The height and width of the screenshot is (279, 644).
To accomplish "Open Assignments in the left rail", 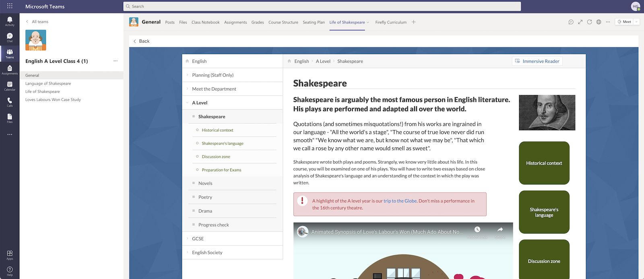I will [10, 70].
